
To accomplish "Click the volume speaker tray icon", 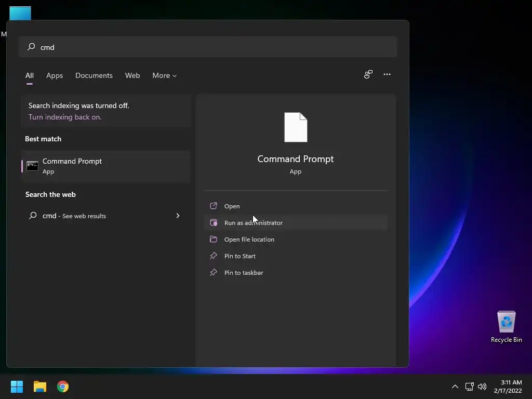I will pyautogui.click(x=482, y=387).
